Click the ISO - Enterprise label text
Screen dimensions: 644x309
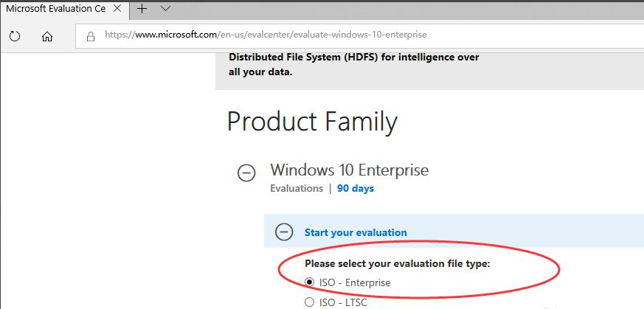point(355,282)
